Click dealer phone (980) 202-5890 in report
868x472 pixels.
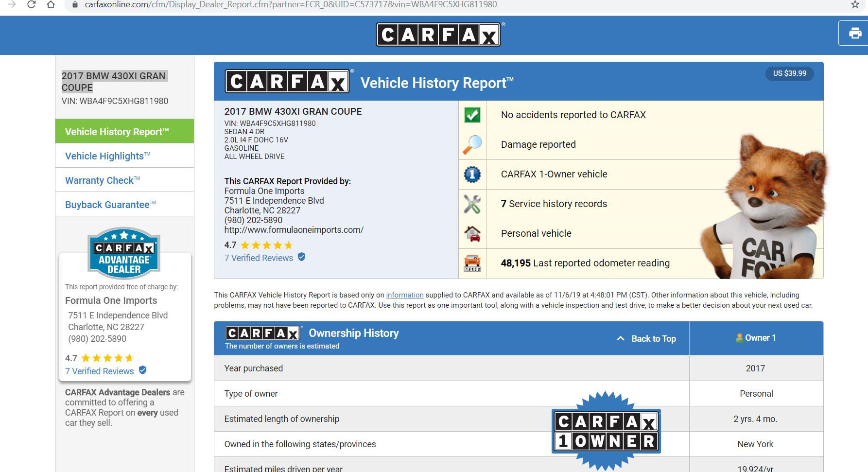point(253,220)
